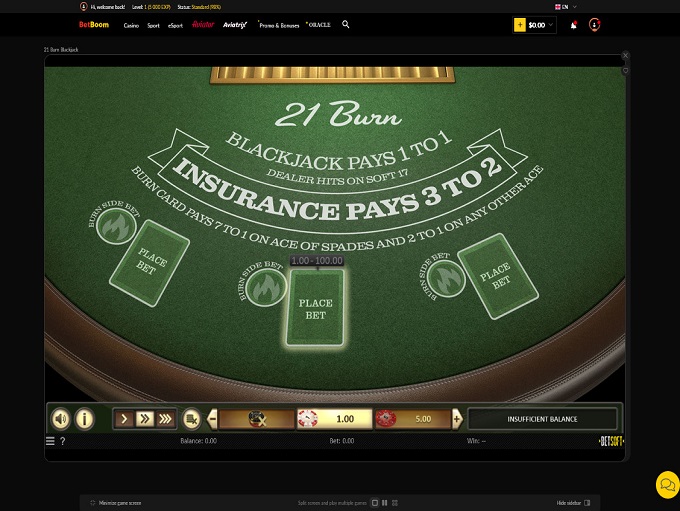Select the slowest single-arrow game speed

tap(125, 419)
